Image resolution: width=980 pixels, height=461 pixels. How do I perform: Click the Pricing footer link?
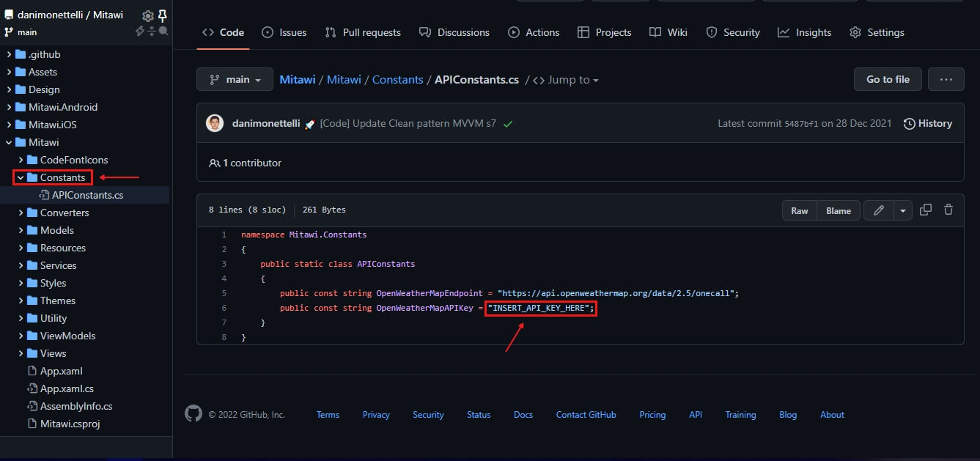(652, 415)
